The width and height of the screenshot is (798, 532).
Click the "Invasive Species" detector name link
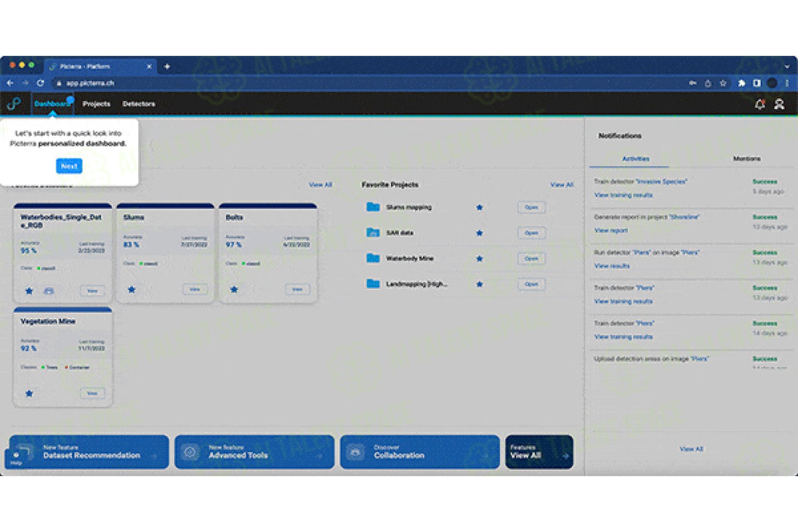click(661, 181)
